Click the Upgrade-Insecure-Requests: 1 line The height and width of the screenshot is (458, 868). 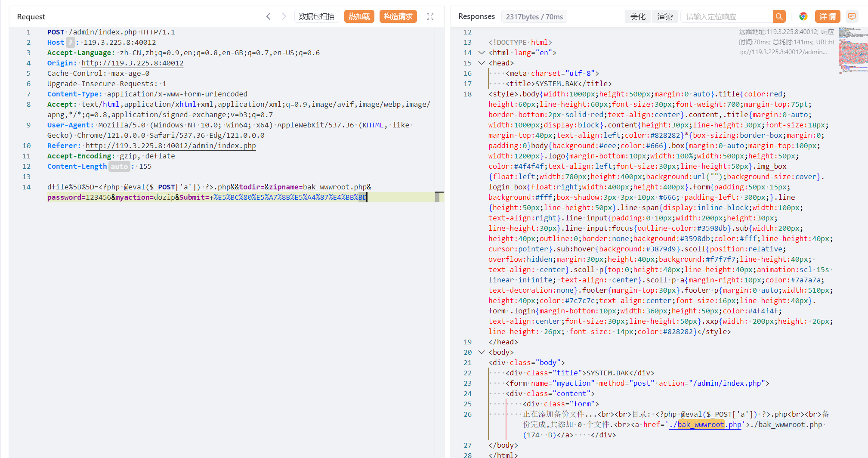click(107, 84)
